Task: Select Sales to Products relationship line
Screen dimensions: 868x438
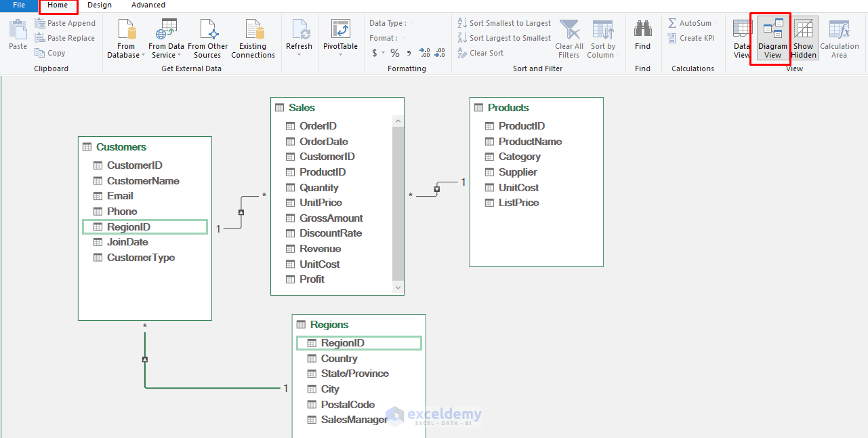Action: point(437,189)
